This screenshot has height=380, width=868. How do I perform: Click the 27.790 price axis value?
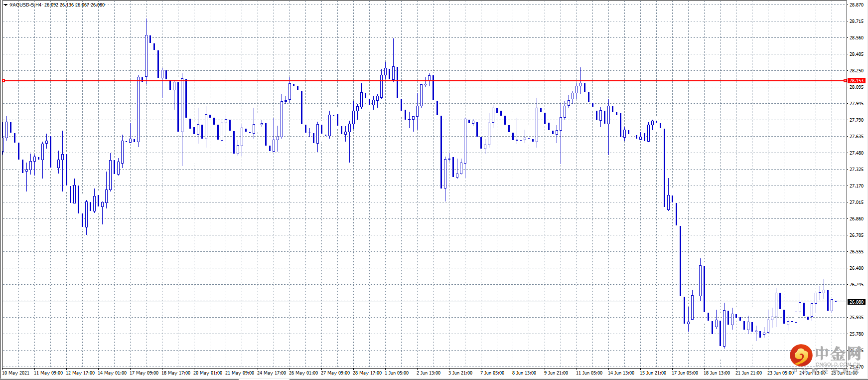857,120
